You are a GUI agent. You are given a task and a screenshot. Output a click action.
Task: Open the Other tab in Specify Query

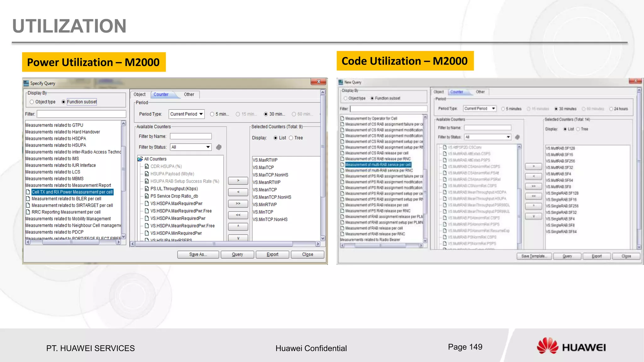point(189,95)
